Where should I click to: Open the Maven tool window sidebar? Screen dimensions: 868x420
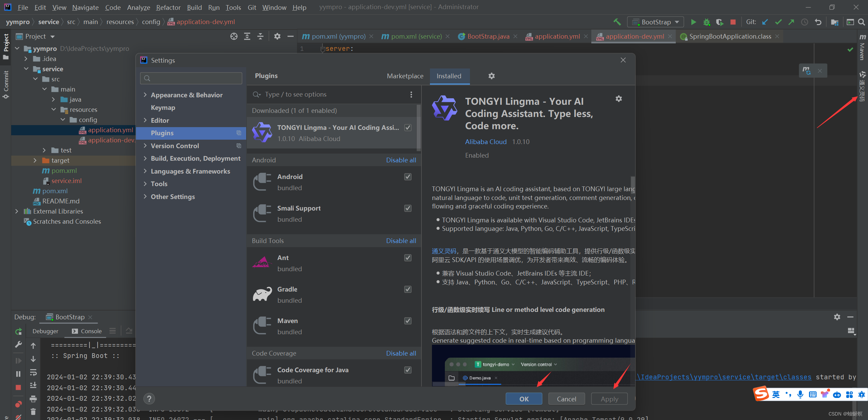pyautogui.click(x=863, y=47)
